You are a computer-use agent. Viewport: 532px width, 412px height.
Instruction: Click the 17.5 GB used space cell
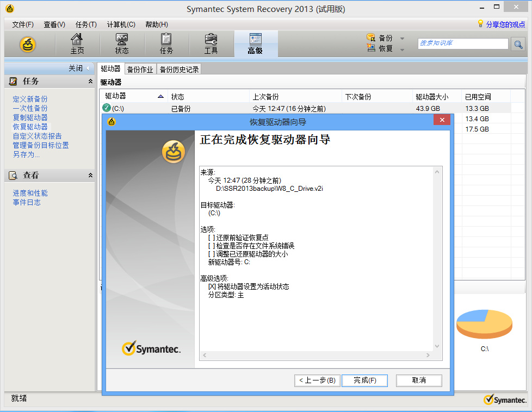pos(477,129)
